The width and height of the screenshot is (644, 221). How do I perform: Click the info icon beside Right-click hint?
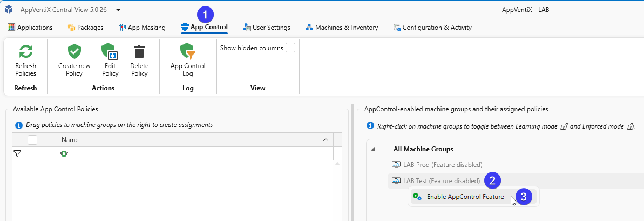coord(370,125)
